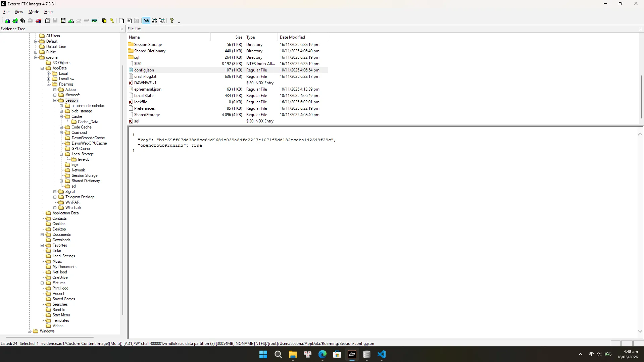
Task: Run Detect EFS Encryption key icon
Action: [x=112, y=21]
